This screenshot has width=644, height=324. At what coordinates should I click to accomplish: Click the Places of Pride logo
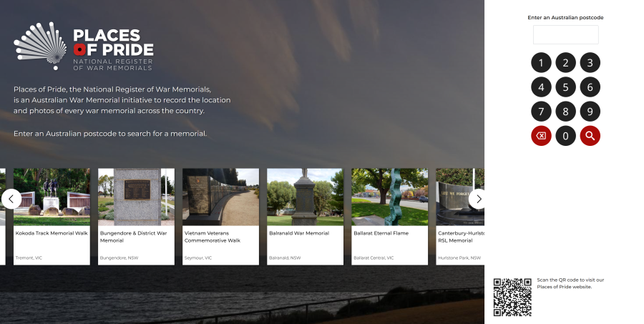84,46
